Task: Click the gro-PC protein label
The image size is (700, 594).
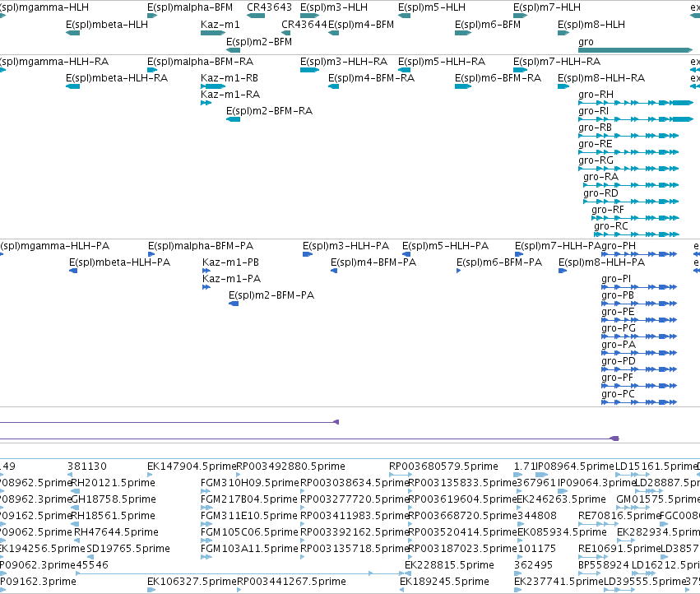Action: [618, 395]
